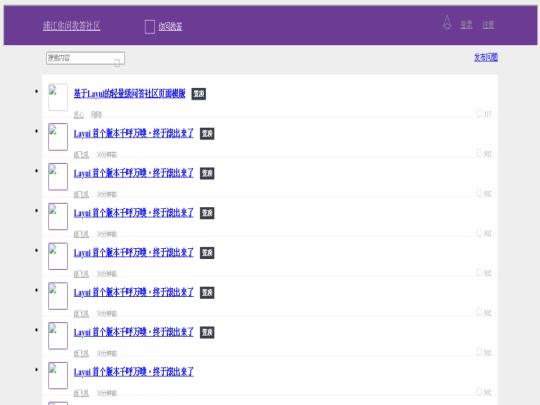540x405 pixels.
Task: Open the community site title link in header
Action: pyautogui.click(x=72, y=26)
